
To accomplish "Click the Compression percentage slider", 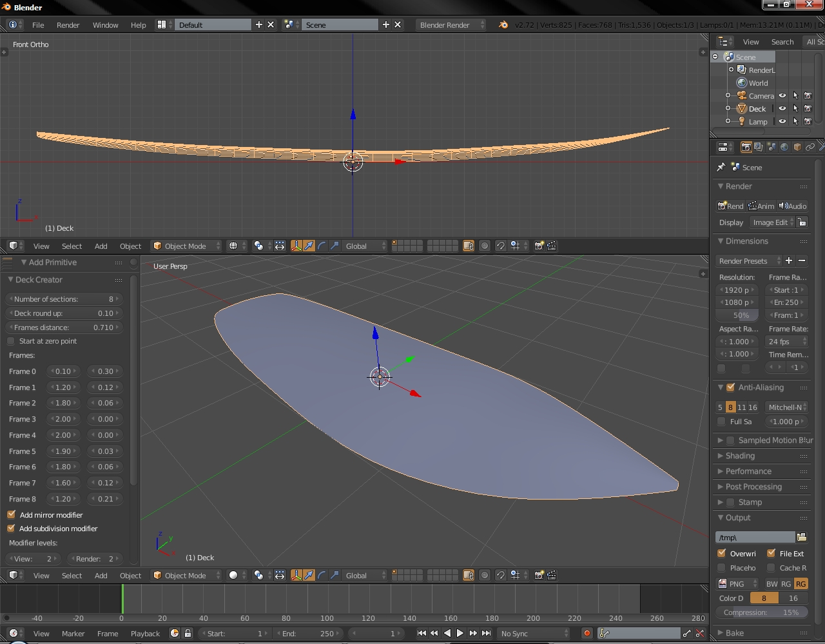I will pos(761,612).
